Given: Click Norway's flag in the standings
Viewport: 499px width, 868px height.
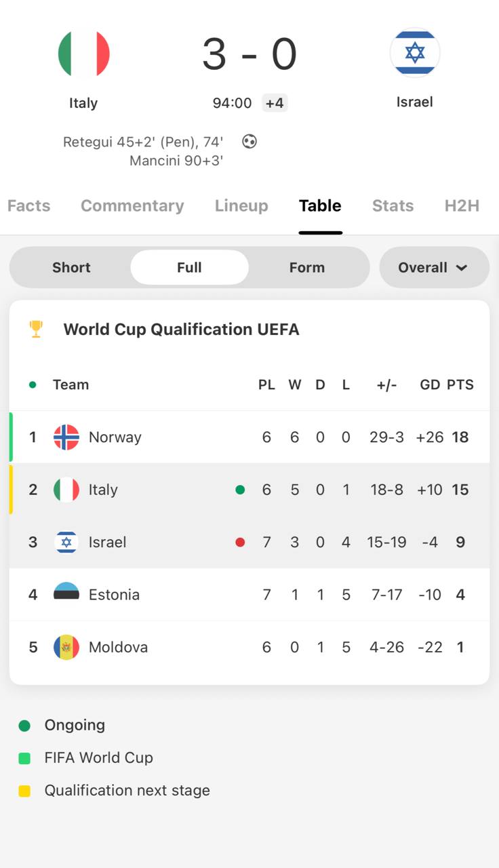Looking at the screenshot, I should pos(66,437).
